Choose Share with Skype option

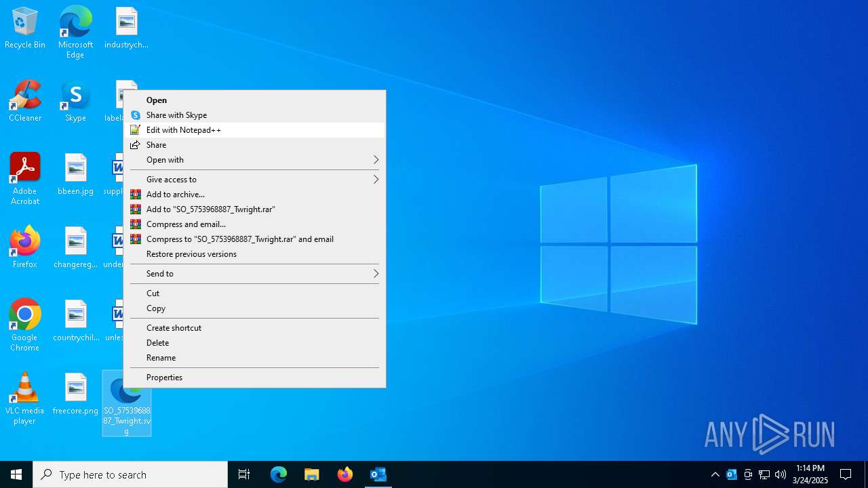254,115
